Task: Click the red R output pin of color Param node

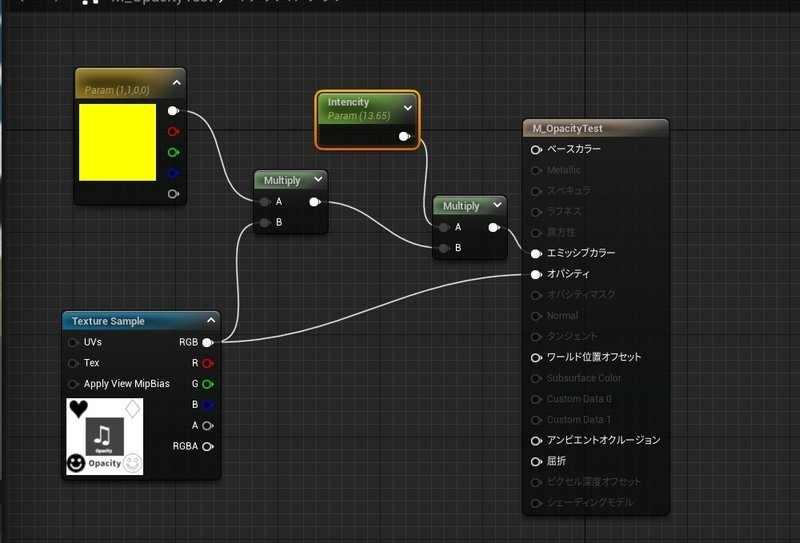Action: [x=173, y=132]
